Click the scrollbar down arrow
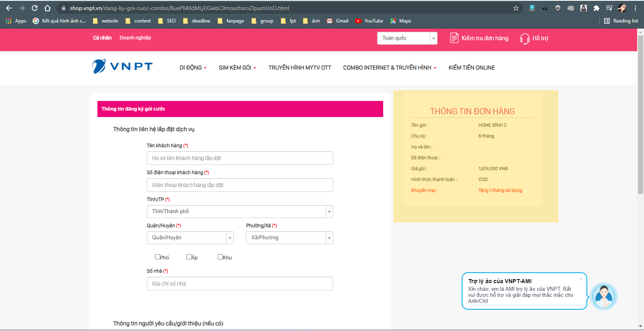The width and height of the screenshot is (644, 331). [x=640, y=326]
